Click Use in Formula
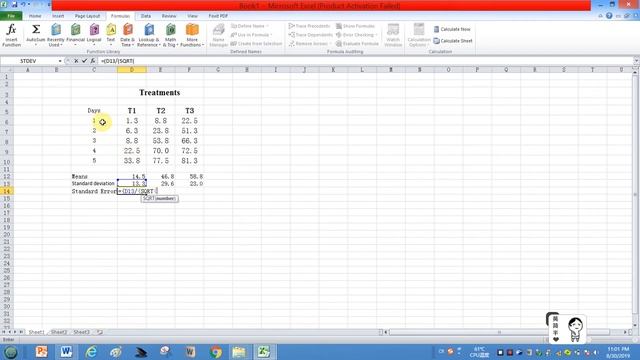 (x=250, y=35)
